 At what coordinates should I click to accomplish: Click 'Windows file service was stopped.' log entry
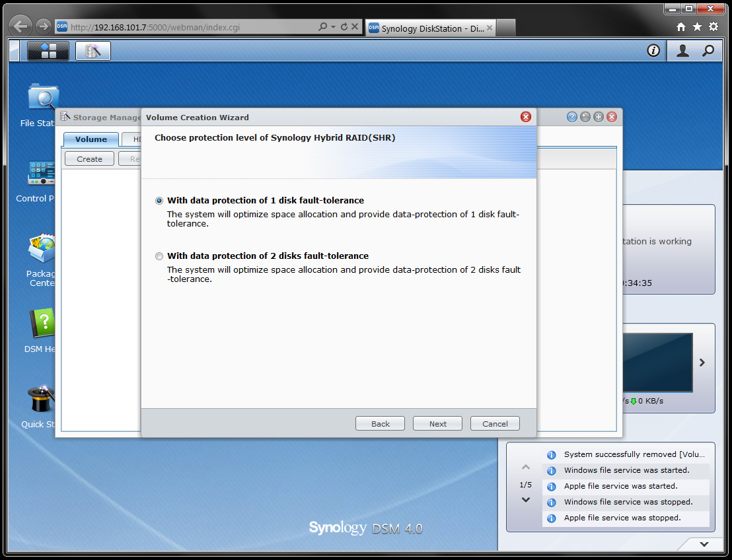click(x=628, y=502)
